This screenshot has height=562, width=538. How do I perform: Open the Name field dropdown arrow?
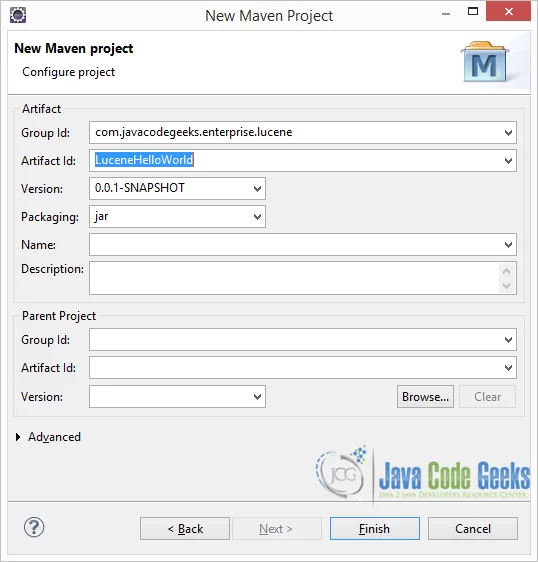508,245
